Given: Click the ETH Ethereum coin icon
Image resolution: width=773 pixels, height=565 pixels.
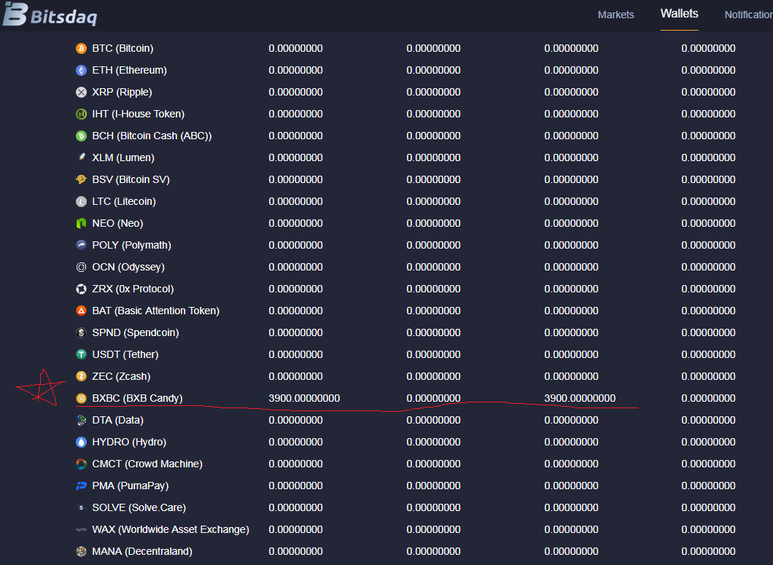Looking at the screenshot, I should point(81,71).
